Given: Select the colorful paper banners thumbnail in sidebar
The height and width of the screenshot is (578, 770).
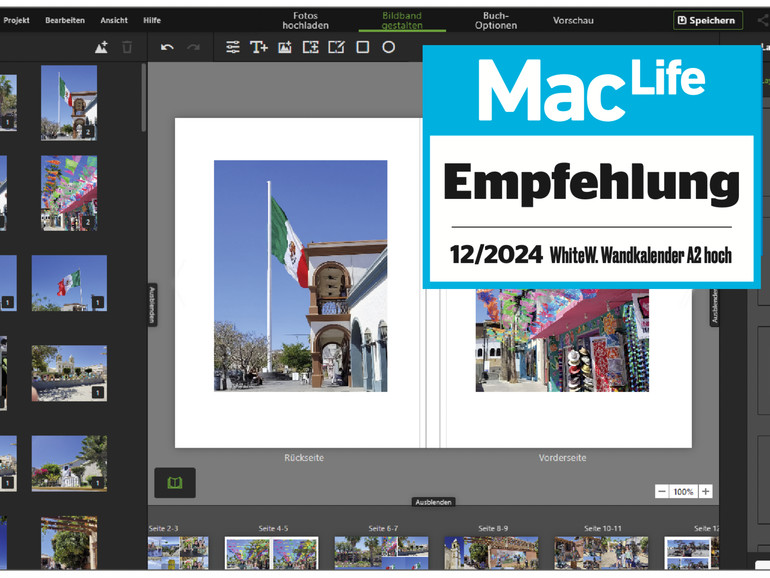Looking at the screenshot, I should pos(69,193).
